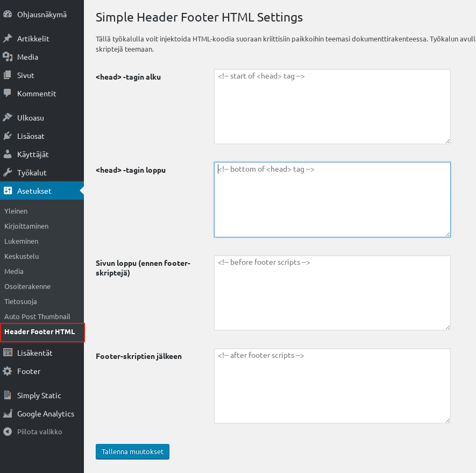Open Työkalut tools menu
The height and width of the screenshot is (473, 476).
42,172
